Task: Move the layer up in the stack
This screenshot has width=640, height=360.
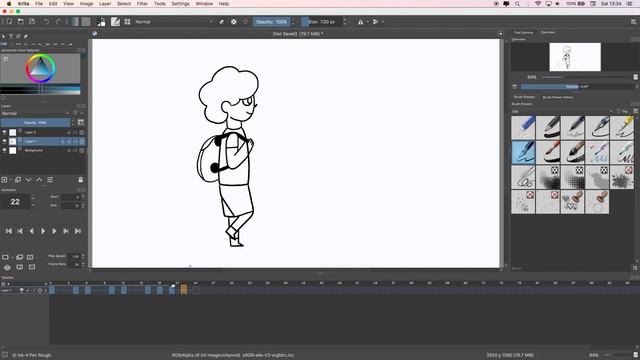Action: 39,180
